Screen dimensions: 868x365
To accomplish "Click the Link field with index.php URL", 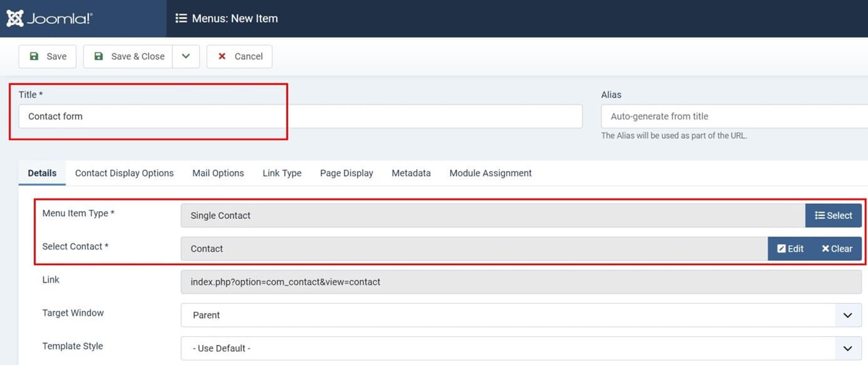I will pos(521,282).
